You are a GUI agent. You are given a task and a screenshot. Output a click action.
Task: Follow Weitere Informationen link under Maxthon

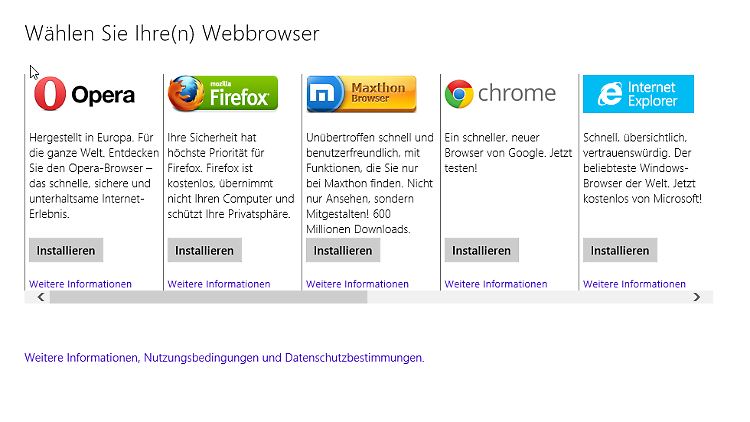pos(357,284)
